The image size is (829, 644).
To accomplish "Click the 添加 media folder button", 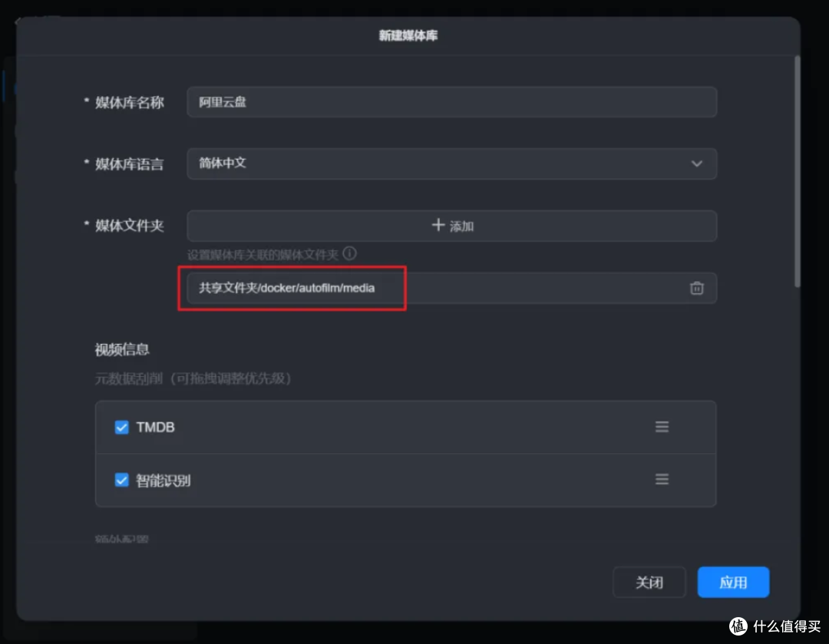I will click(451, 226).
